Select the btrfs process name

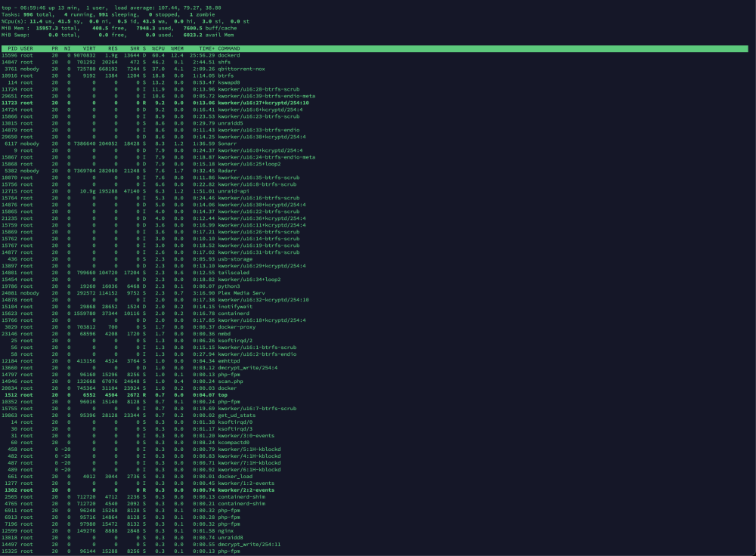point(225,76)
